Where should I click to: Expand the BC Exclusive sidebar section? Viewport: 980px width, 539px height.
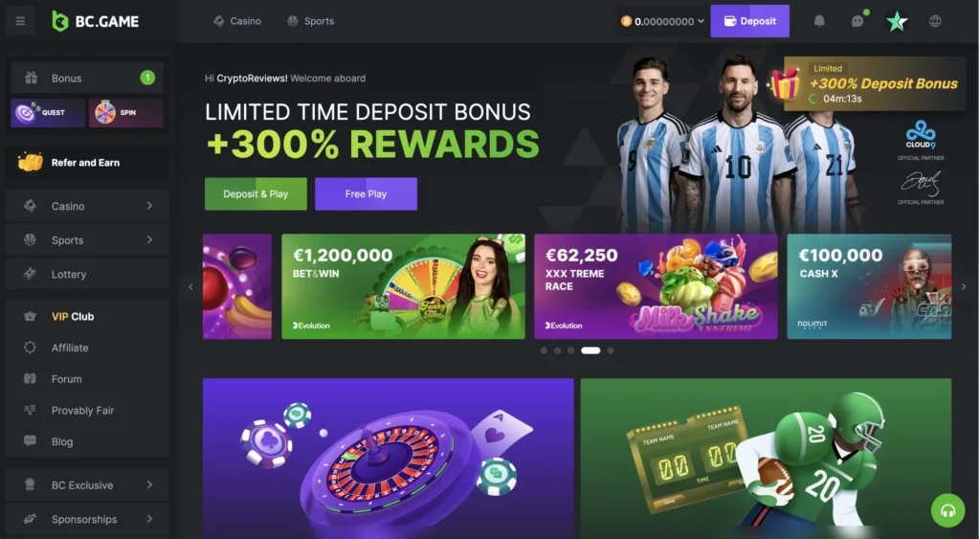click(87, 484)
